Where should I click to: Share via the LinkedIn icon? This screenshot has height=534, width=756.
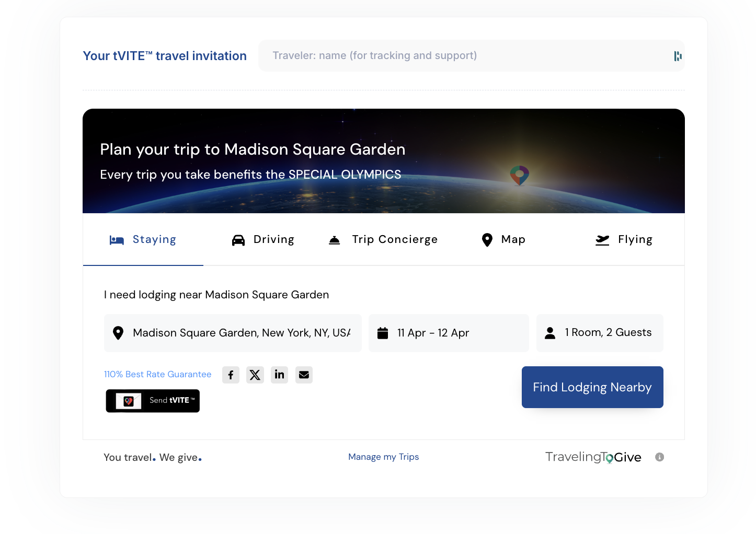[x=279, y=375]
